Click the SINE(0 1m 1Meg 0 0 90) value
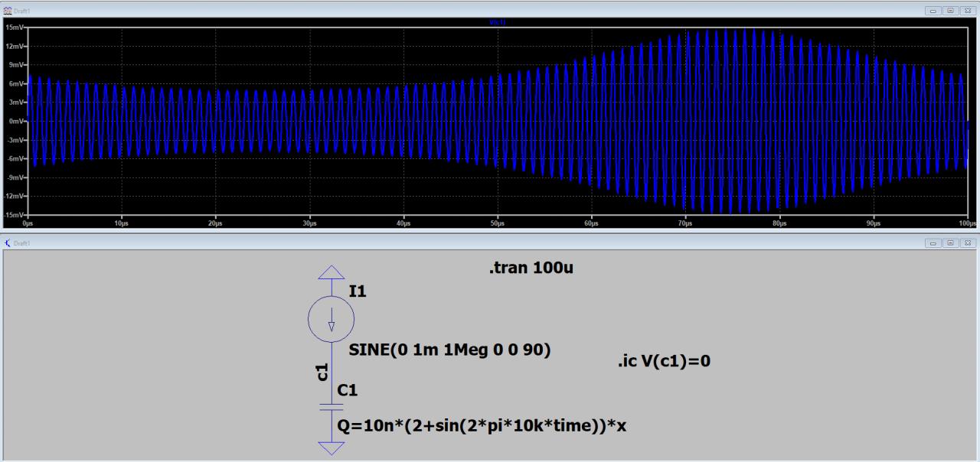980x462 pixels. [x=449, y=351]
